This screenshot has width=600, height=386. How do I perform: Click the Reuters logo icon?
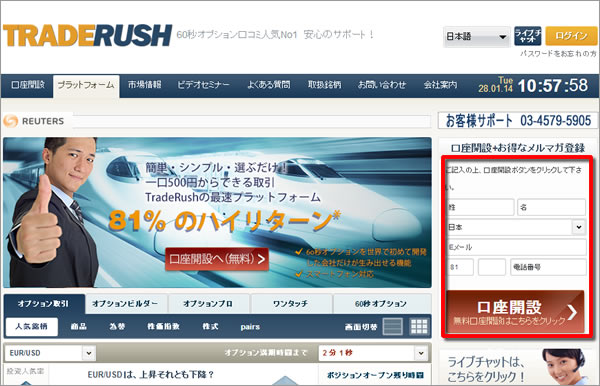coord(11,121)
